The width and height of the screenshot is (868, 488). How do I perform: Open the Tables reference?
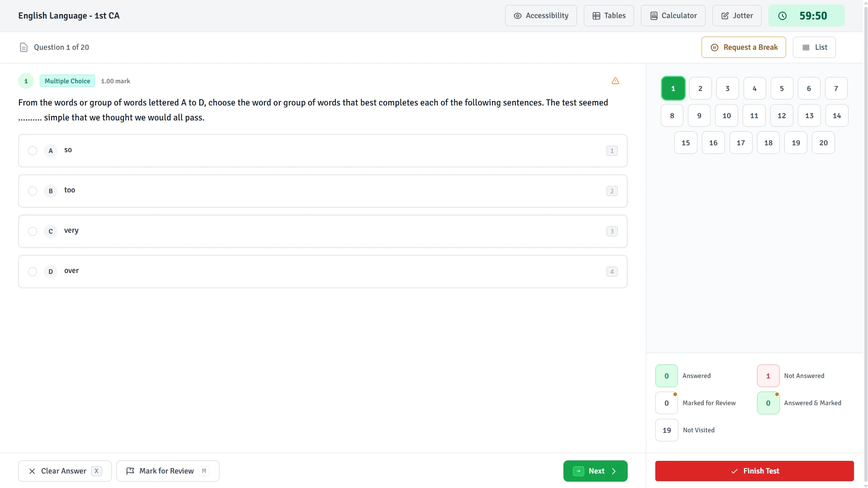pyautogui.click(x=609, y=16)
